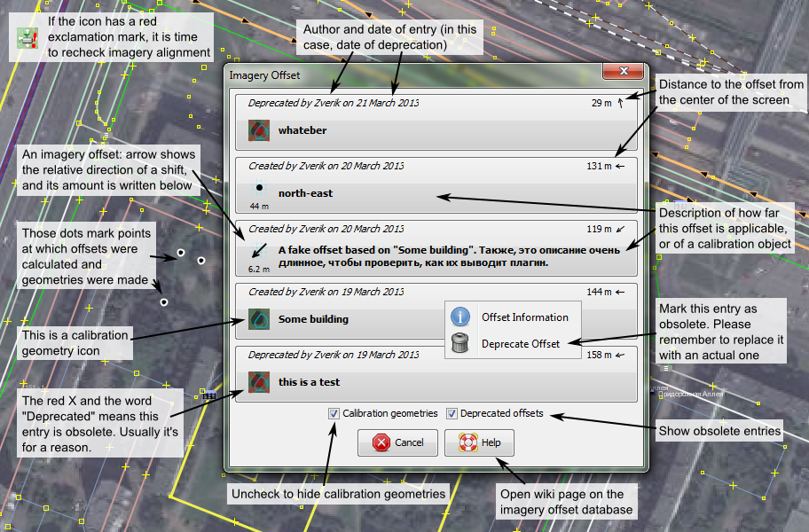Image resolution: width=809 pixels, height=532 pixels.
Task: Select Offset Information from the context menu
Action: pyautogui.click(x=524, y=317)
